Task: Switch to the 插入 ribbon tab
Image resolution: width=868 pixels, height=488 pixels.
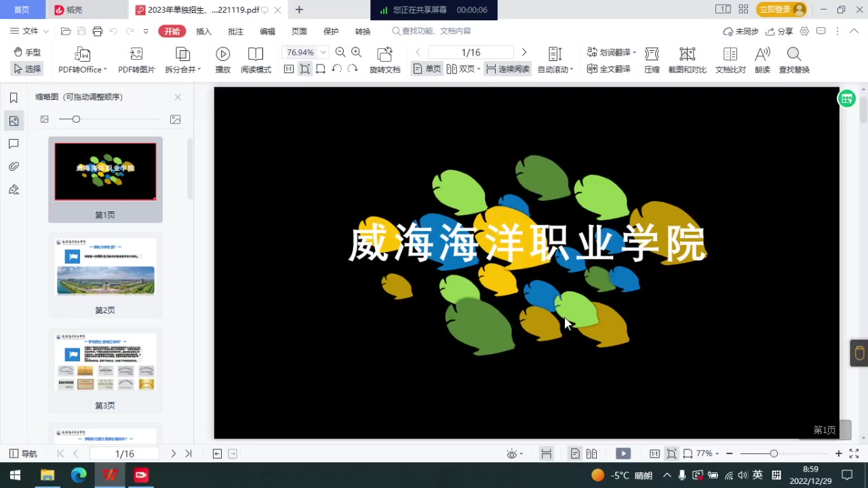Action: [x=203, y=31]
